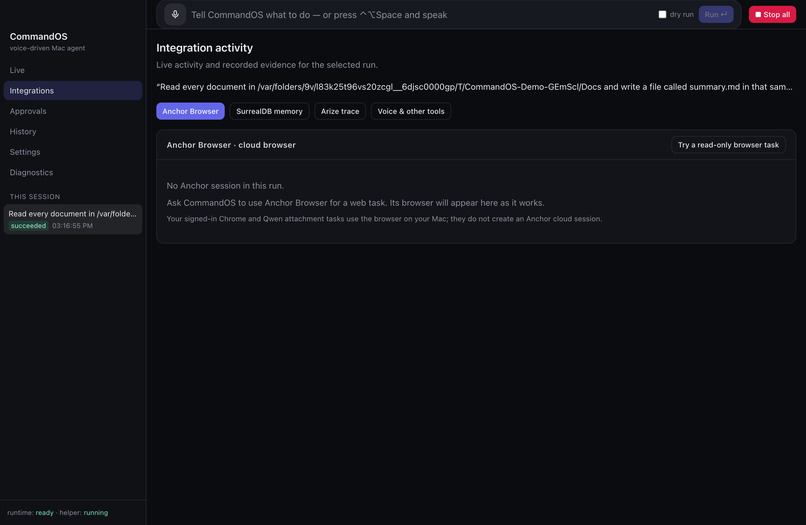The image size is (806, 525).
Task: Click the THIS SESSION section label
Action: (35, 196)
